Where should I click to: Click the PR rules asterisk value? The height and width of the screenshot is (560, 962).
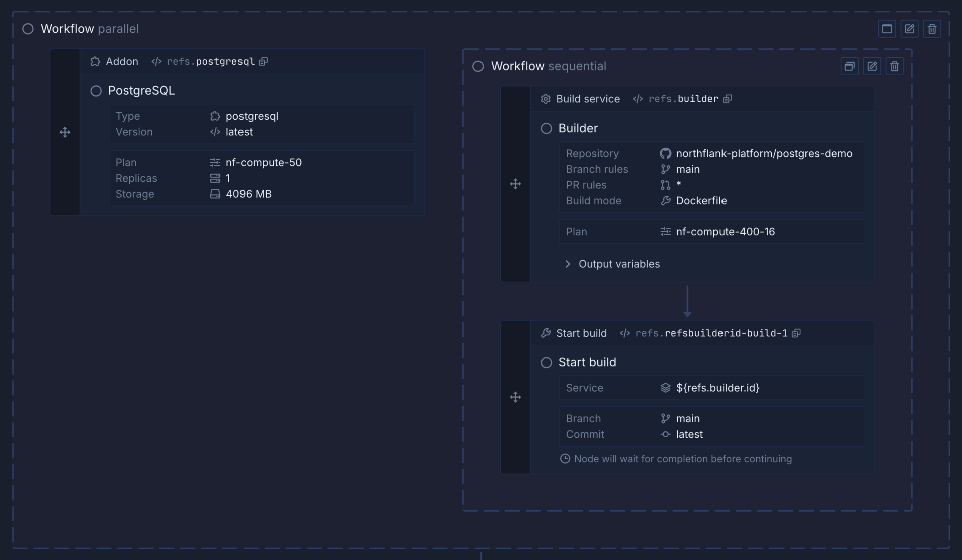click(678, 184)
